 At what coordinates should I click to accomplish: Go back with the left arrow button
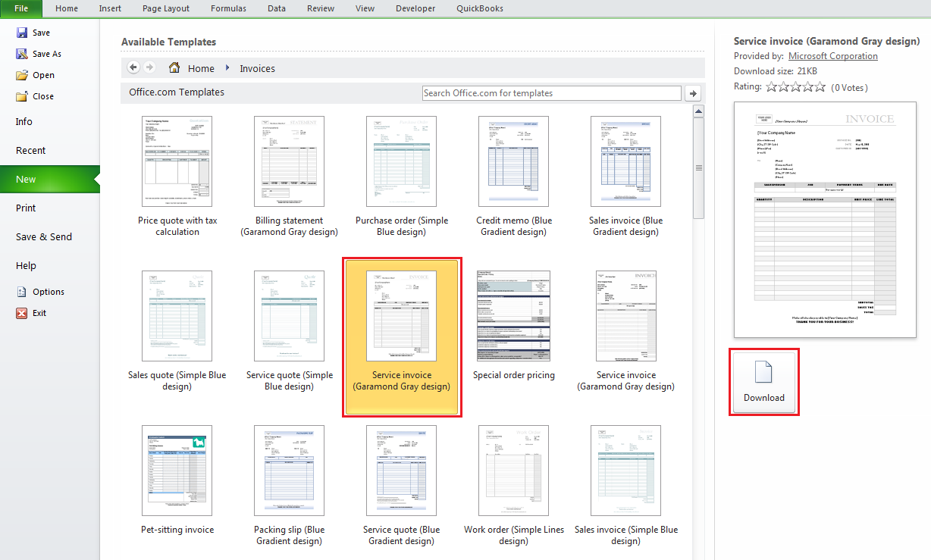[x=133, y=67]
